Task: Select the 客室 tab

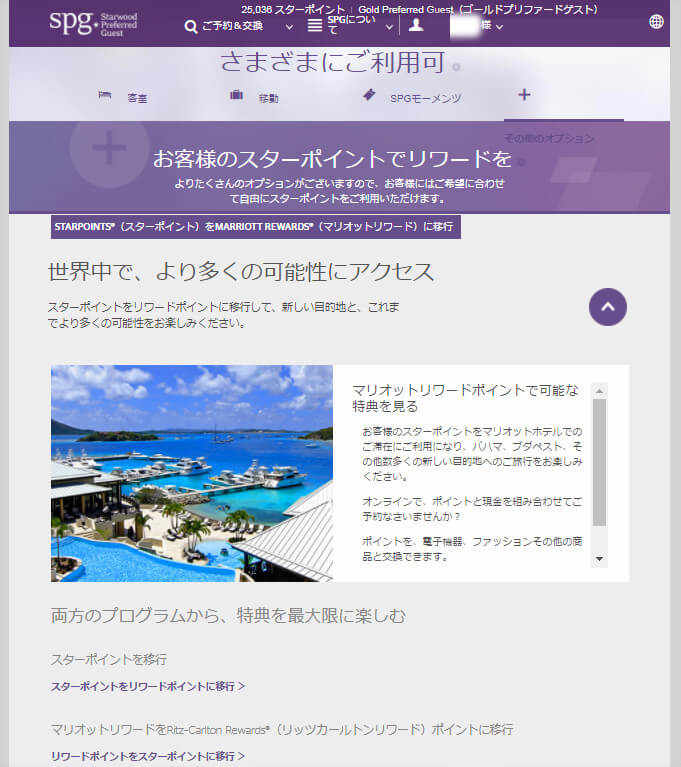Action: click(138, 98)
